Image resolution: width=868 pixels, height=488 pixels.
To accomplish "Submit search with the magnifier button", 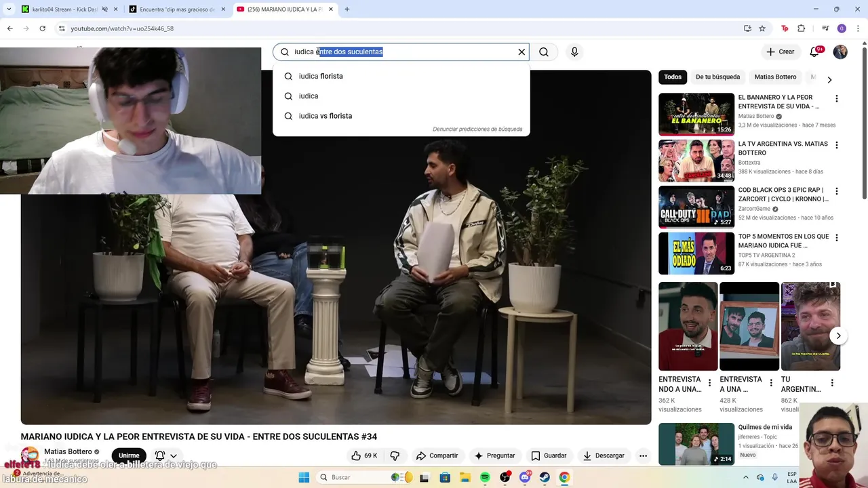I will coord(544,52).
